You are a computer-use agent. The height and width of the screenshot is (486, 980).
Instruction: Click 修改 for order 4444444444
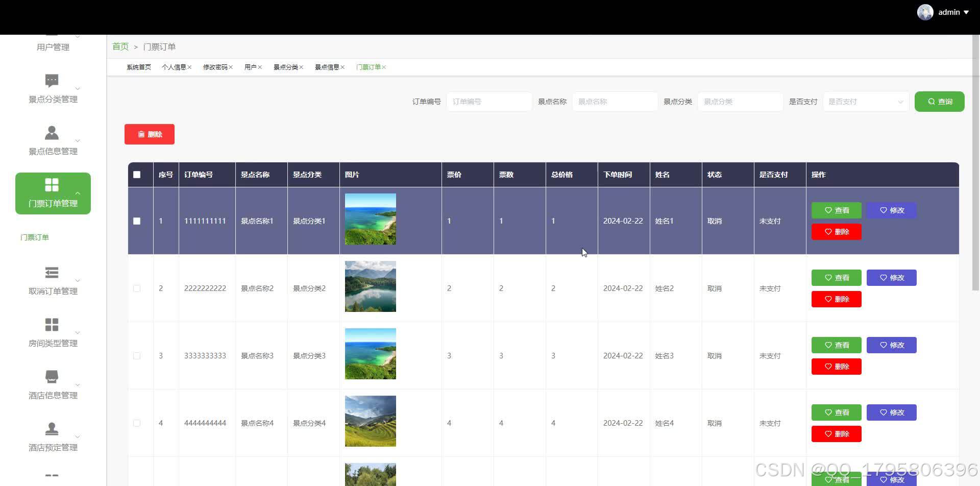[892, 412]
